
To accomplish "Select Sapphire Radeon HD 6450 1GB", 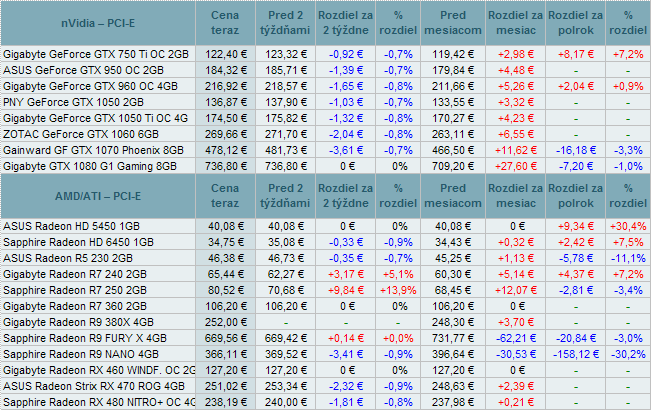I will coord(78,242).
